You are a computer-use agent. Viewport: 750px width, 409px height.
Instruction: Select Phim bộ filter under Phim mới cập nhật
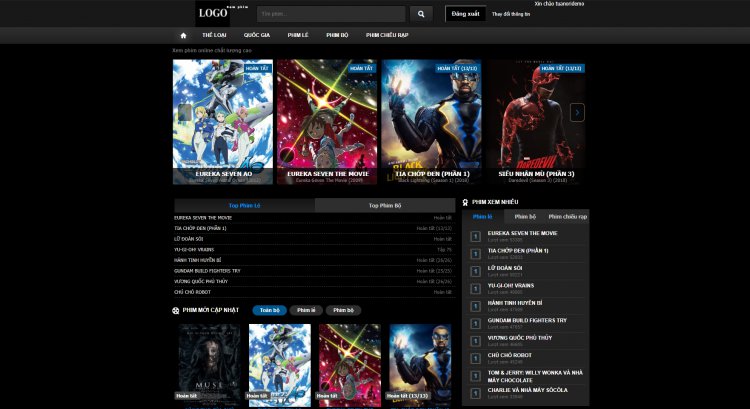343,310
